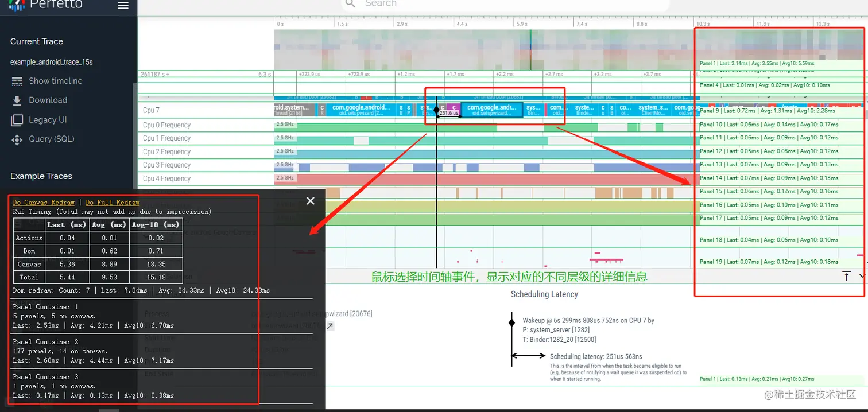Click the Scheduling Latency heading

[x=544, y=294]
